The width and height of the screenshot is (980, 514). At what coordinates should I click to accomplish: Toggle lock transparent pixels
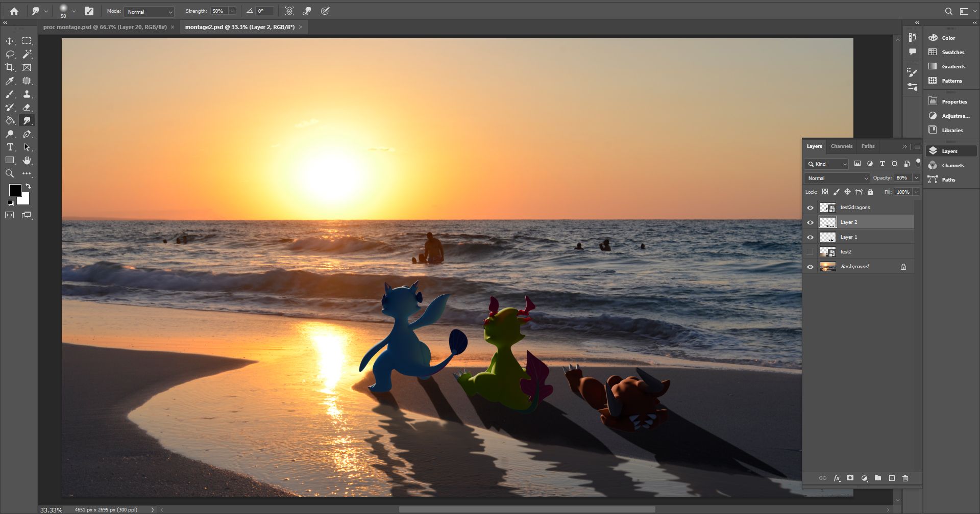825,192
